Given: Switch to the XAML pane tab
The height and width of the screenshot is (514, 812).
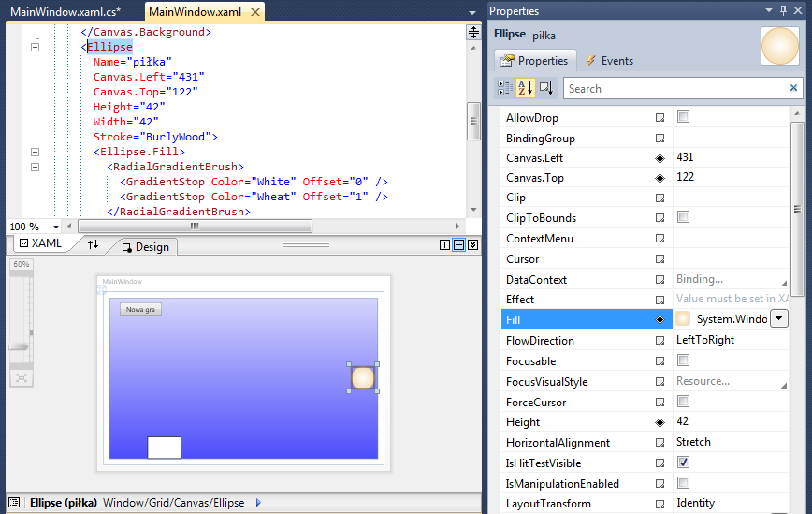Looking at the screenshot, I should pos(41,243).
